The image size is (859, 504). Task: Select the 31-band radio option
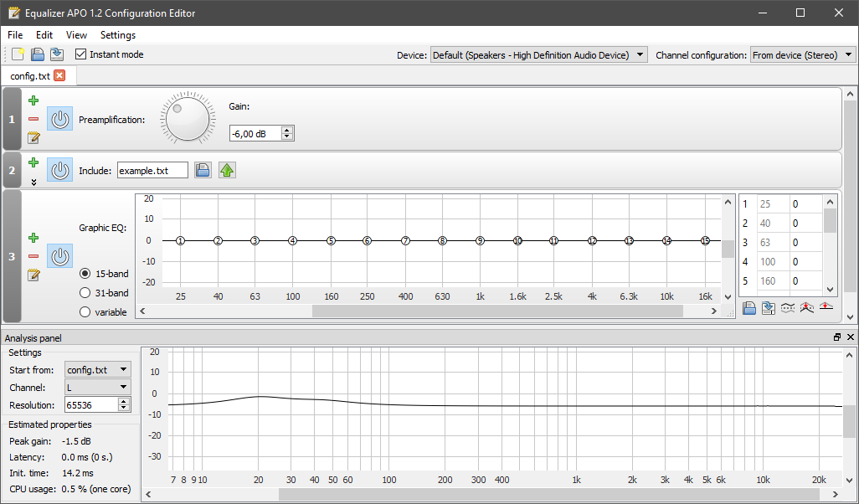tap(85, 292)
